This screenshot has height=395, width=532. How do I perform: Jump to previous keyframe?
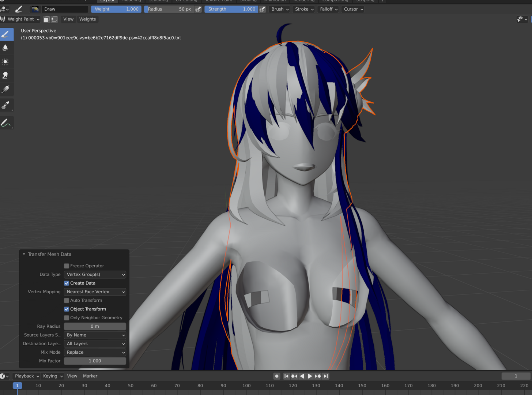coord(294,376)
